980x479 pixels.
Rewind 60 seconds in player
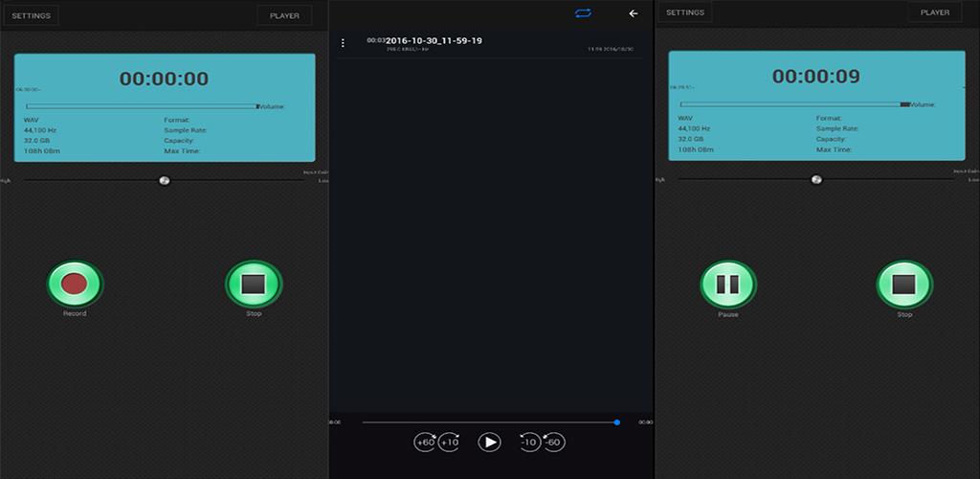click(553, 442)
